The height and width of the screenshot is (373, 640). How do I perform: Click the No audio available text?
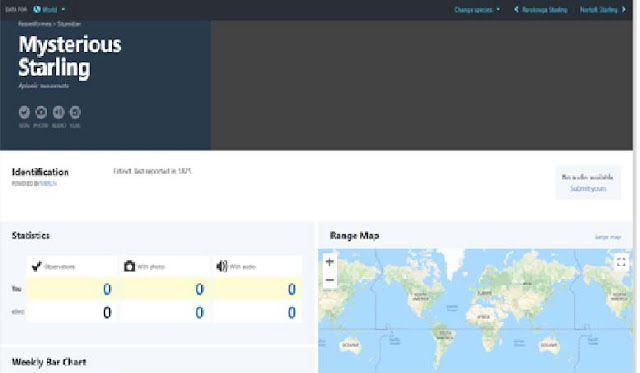[x=587, y=177]
